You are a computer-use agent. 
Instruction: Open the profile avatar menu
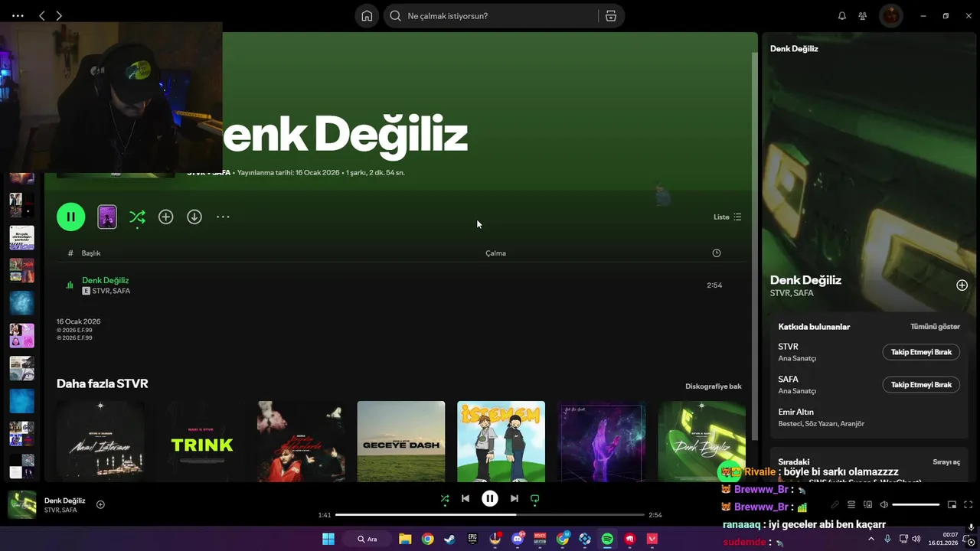[890, 15]
